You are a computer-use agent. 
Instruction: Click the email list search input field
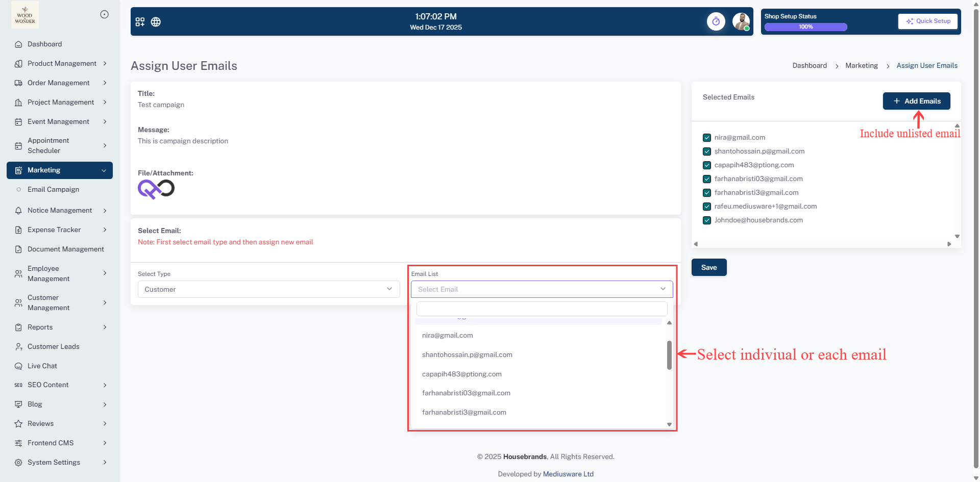[542, 309]
